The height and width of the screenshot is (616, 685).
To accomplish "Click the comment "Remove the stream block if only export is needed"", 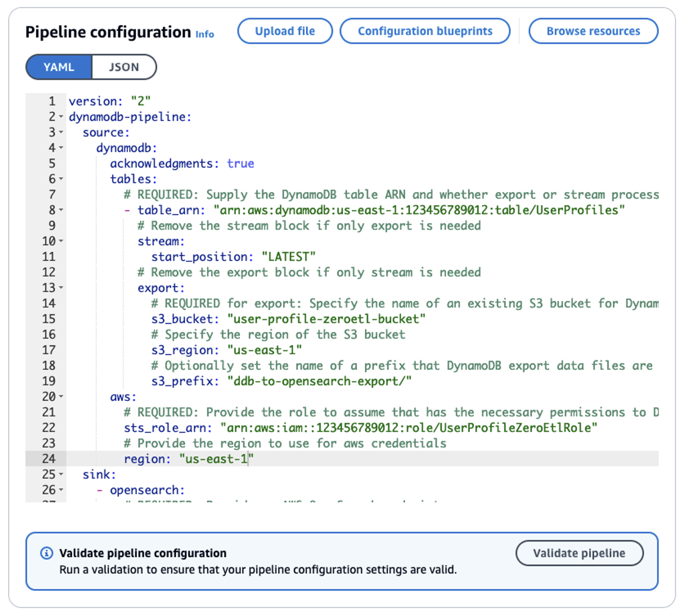I will point(309,226).
